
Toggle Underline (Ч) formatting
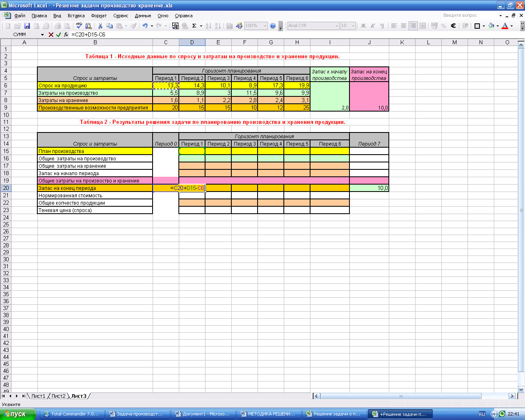tap(382, 26)
